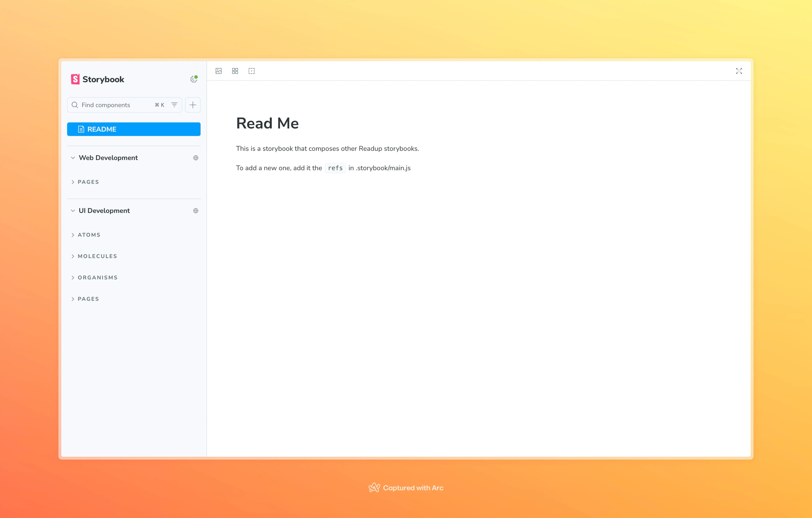The image size is (812, 518).
Task: Expand the ORGANISMS folder
Action: point(98,278)
